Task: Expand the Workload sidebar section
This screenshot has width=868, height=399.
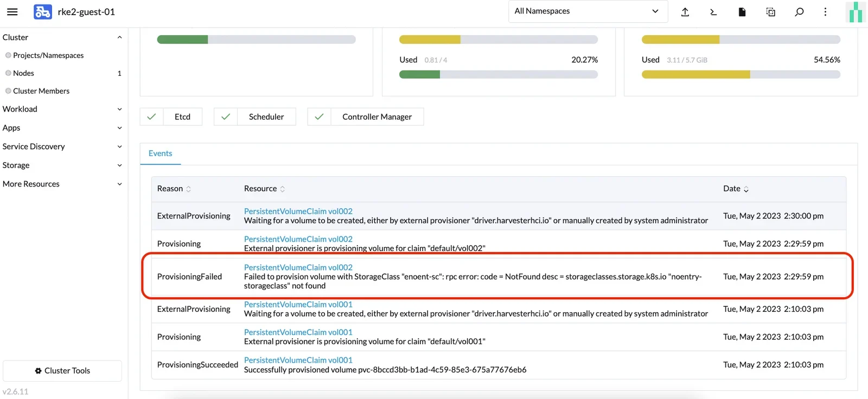Action: (62, 109)
